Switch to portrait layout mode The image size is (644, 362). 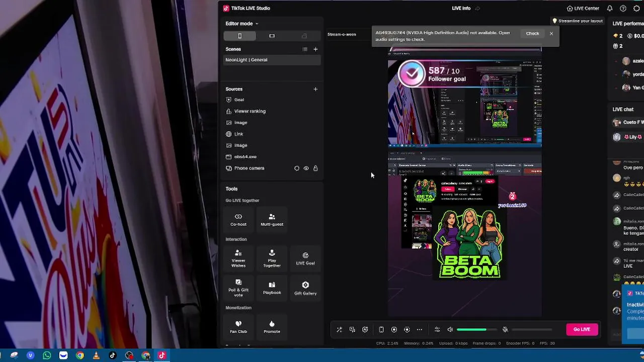[239, 36]
